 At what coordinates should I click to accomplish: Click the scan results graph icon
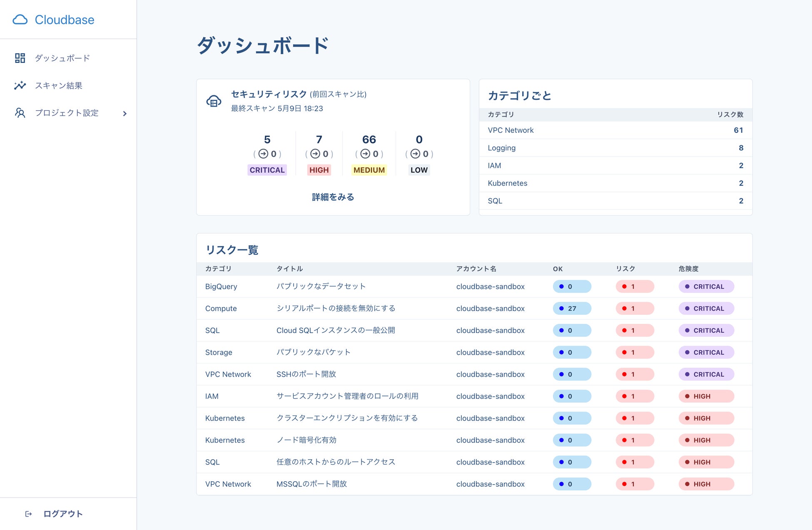pyautogui.click(x=20, y=85)
